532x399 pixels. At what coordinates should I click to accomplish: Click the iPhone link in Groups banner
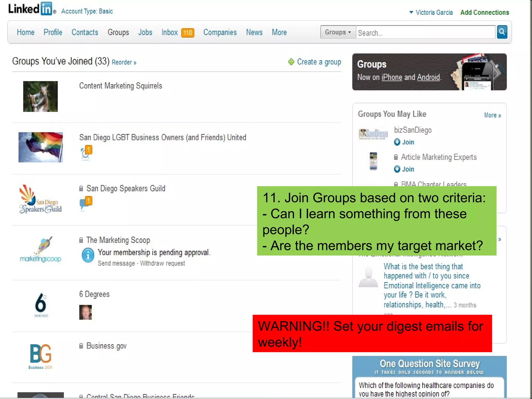[392, 77]
